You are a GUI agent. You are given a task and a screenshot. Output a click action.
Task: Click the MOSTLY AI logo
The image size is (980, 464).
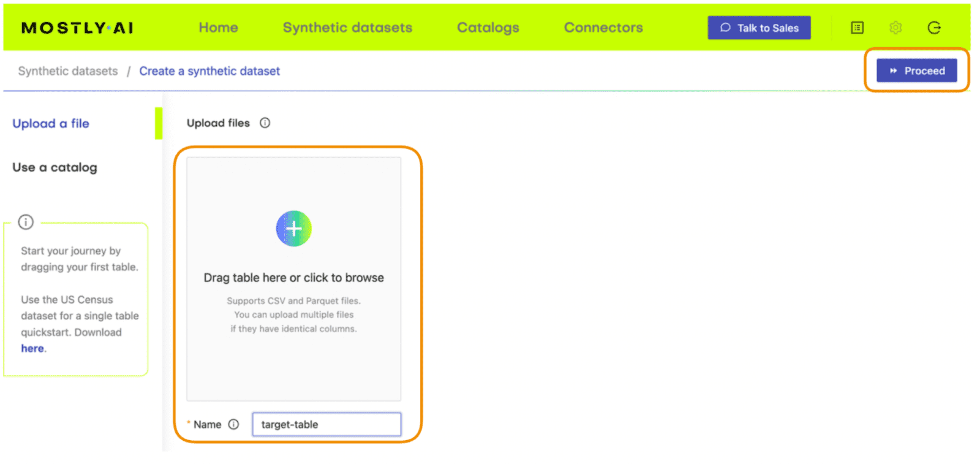[77, 28]
